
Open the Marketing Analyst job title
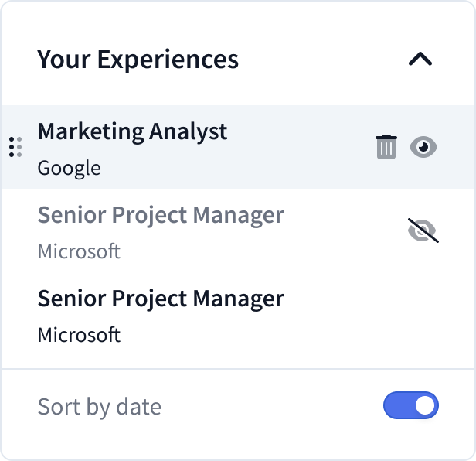tap(132, 131)
